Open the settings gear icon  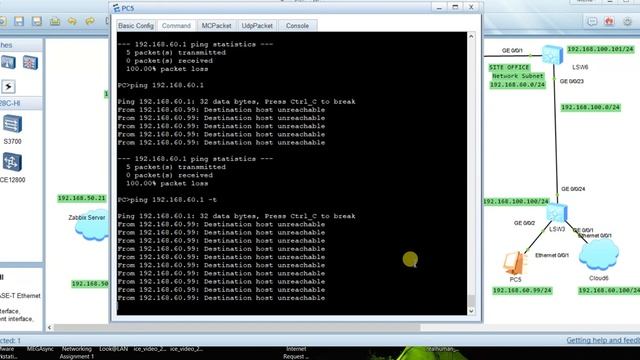click(x=627, y=21)
